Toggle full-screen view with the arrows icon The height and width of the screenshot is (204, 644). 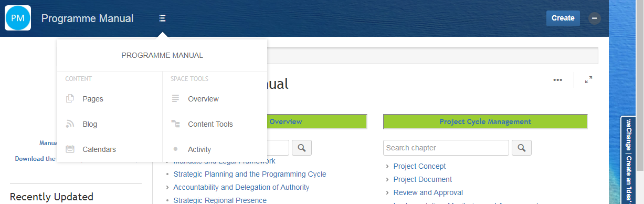[589, 80]
